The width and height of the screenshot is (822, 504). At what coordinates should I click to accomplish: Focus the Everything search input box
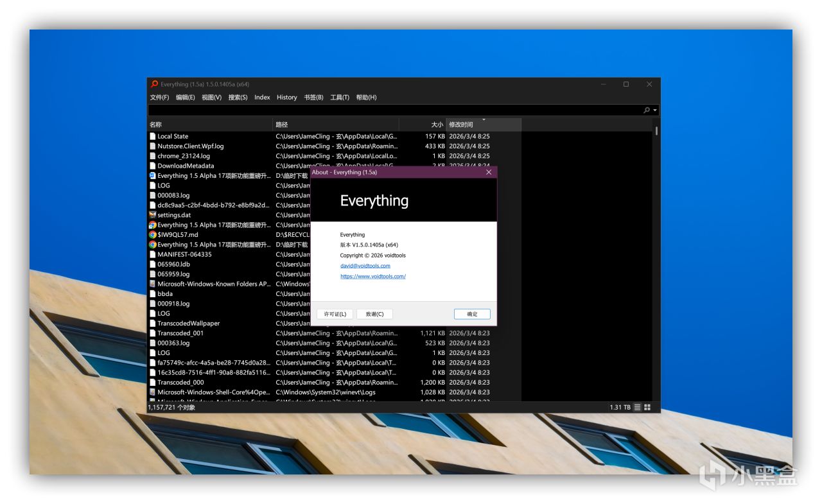pyautogui.click(x=395, y=110)
